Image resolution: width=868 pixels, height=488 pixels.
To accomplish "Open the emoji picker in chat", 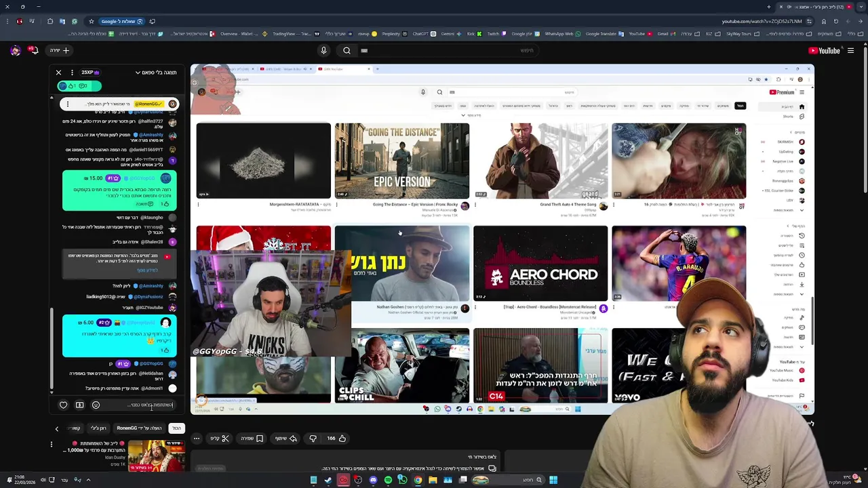I will point(96,405).
